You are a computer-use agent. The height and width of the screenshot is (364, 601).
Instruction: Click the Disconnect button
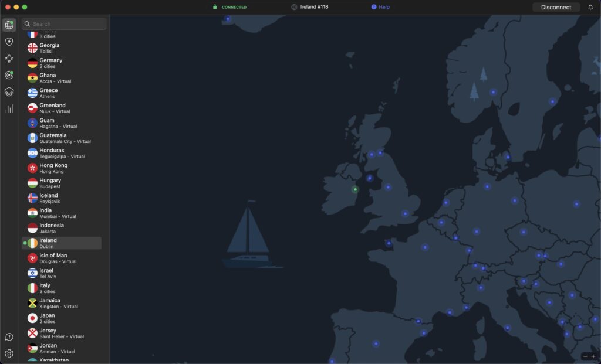(556, 7)
